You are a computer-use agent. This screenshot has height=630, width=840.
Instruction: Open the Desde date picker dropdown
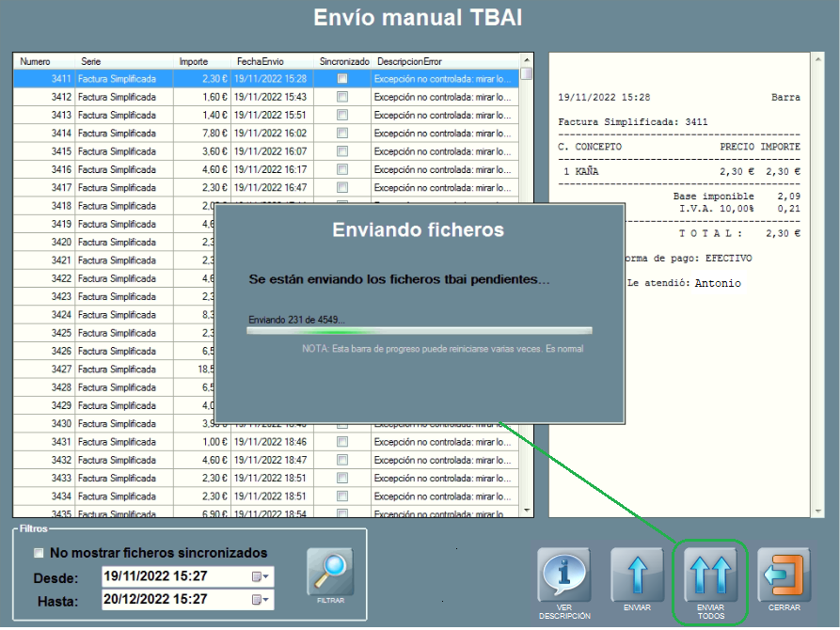tap(261, 577)
